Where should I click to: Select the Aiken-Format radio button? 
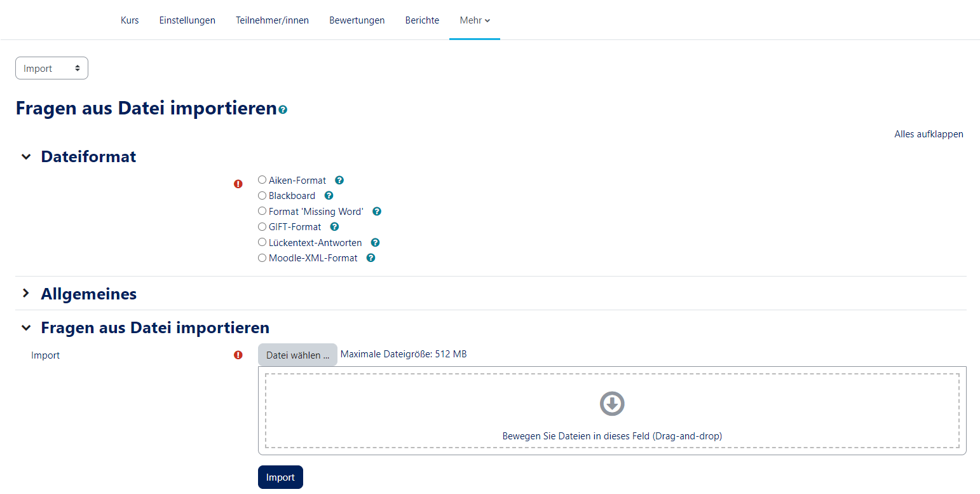[x=262, y=180]
